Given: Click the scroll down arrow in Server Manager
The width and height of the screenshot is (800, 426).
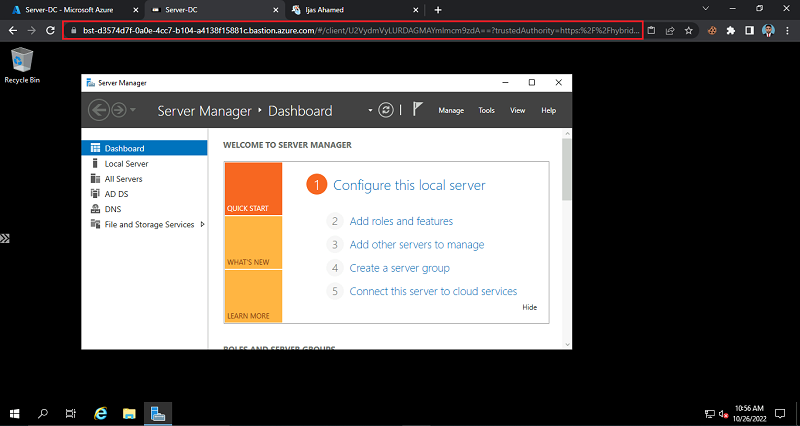Looking at the screenshot, I should [x=567, y=344].
